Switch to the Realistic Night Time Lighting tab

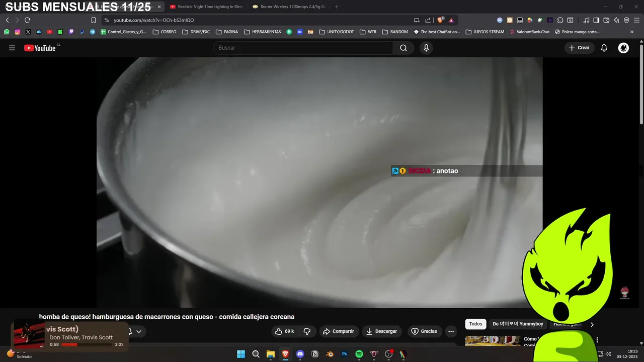tap(206, 7)
